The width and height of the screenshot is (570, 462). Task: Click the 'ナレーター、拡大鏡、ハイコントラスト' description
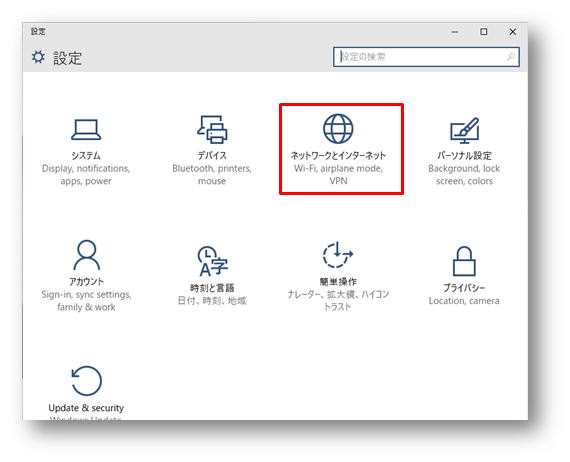[338, 301]
